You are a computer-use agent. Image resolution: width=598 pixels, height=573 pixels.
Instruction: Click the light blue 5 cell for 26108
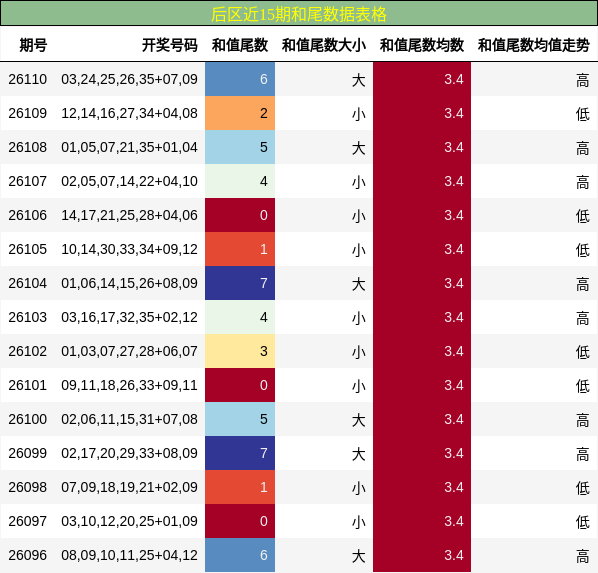tap(240, 147)
